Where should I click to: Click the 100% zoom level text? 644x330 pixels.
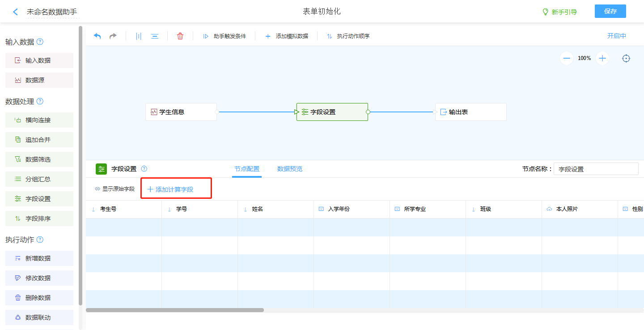[x=585, y=58]
